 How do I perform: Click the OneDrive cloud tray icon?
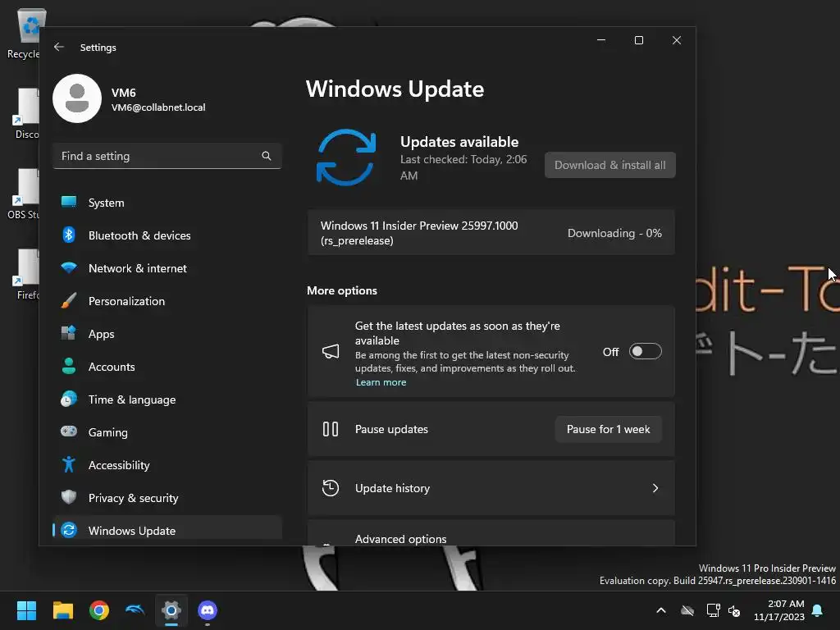687,610
